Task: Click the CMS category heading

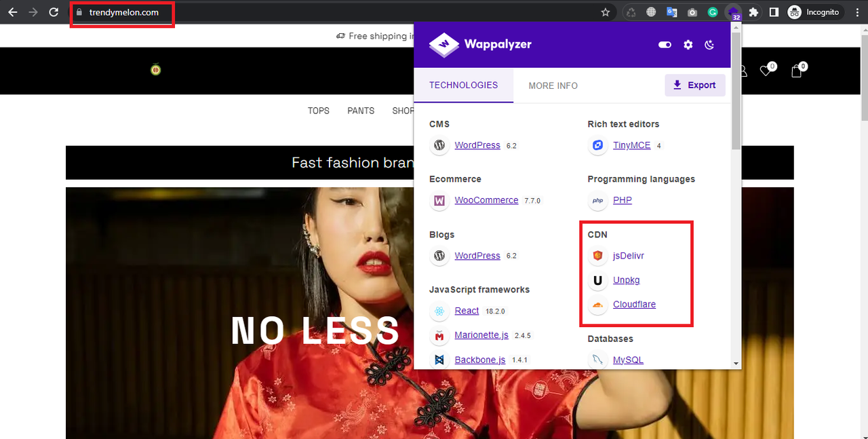Action: click(x=439, y=124)
